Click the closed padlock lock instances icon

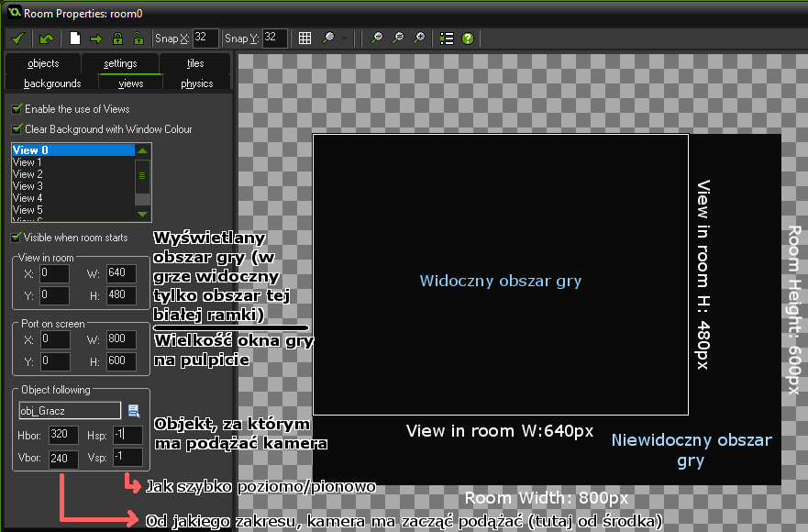117,39
